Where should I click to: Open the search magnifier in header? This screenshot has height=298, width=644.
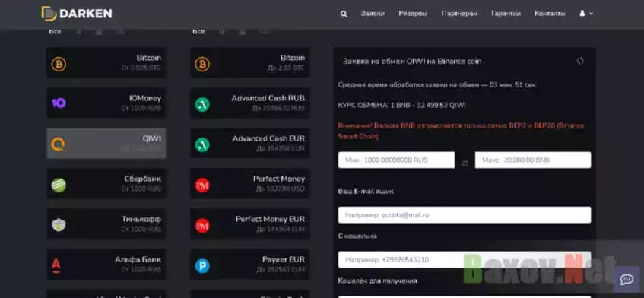(344, 14)
